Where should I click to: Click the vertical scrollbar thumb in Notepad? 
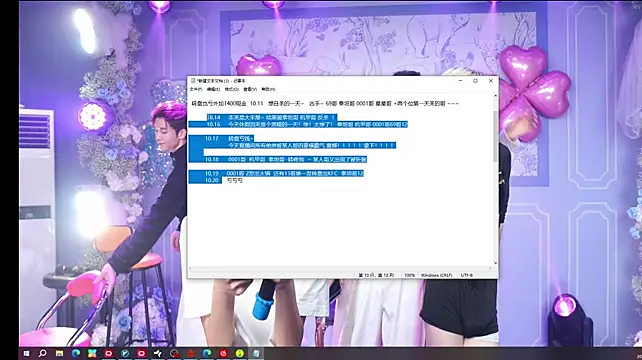tap(495, 135)
